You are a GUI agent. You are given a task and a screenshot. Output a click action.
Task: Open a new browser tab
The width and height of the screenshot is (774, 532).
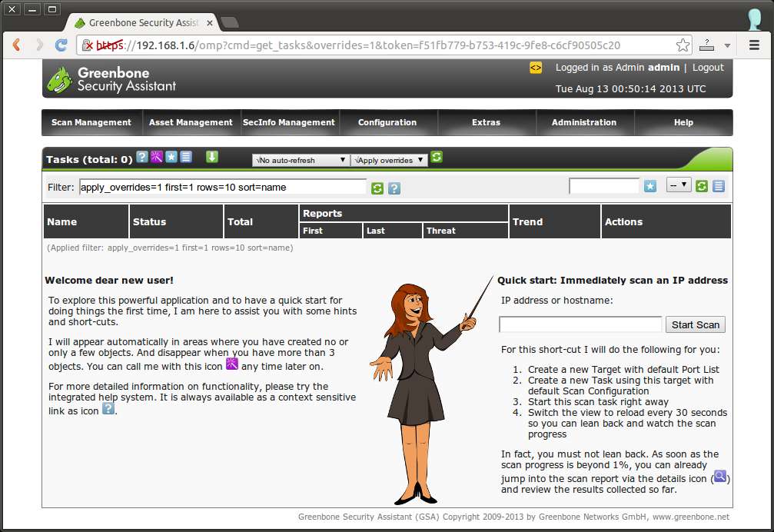230,22
